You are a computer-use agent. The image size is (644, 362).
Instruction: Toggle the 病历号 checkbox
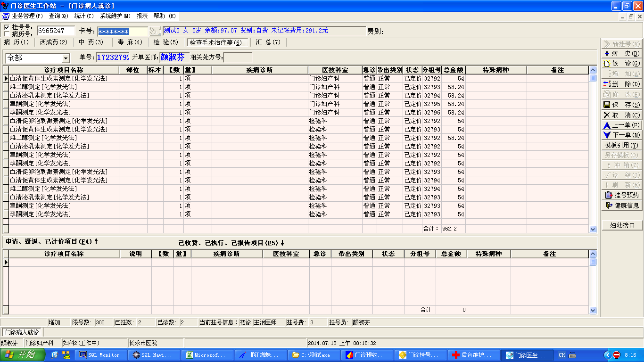coord(6,34)
